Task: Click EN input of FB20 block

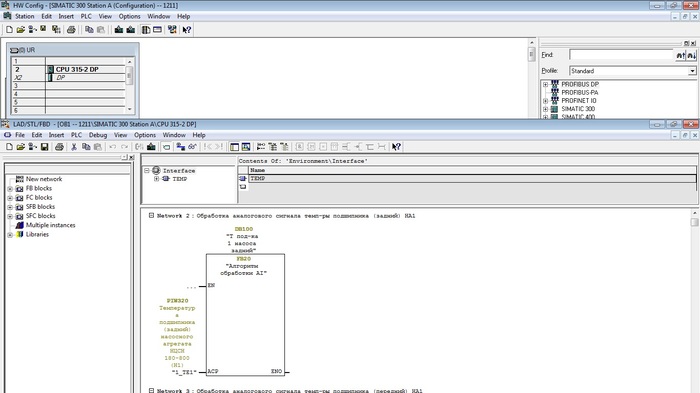Action: coord(211,285)
